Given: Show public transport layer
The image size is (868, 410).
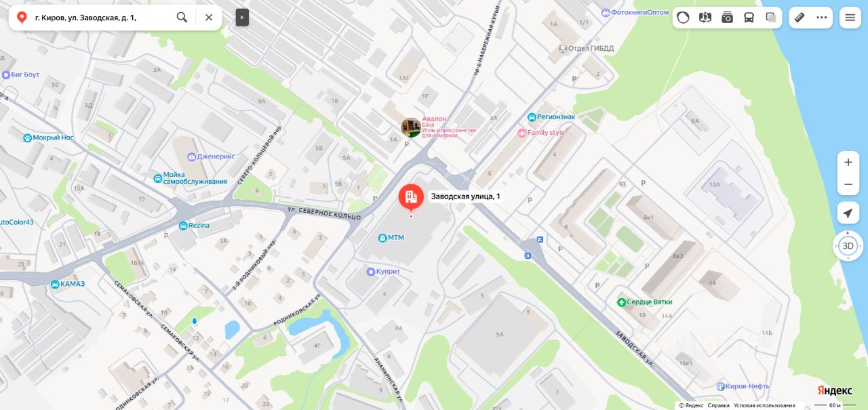Looking at the screenshot, I should pos(749,18).
